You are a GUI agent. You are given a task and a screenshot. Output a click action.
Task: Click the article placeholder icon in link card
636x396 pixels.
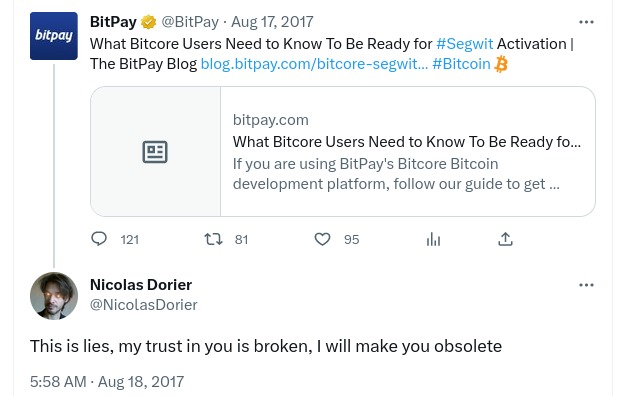pyautogui.click(x=155, y=152)
